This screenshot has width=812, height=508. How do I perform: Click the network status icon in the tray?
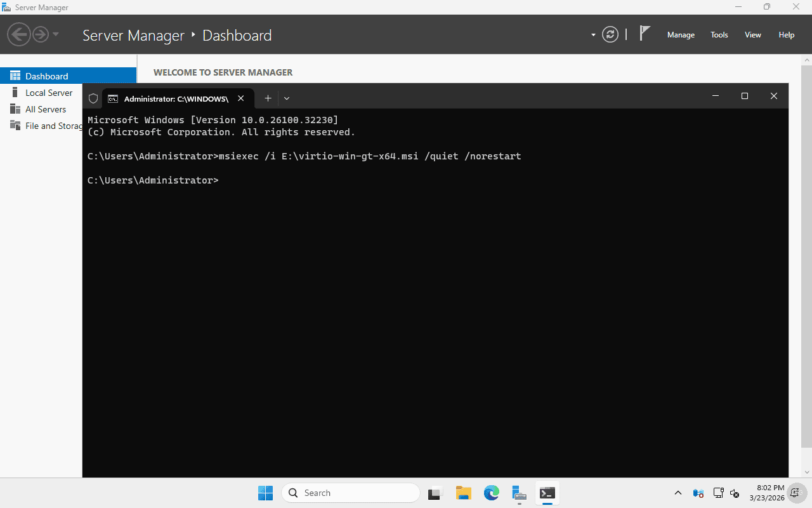pos(718,493)
